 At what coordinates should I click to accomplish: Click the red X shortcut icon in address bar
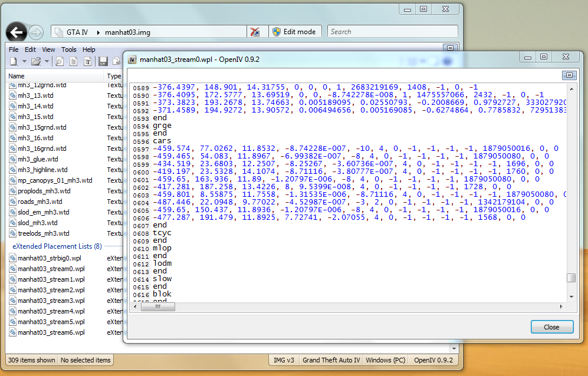tap(254, 32)
